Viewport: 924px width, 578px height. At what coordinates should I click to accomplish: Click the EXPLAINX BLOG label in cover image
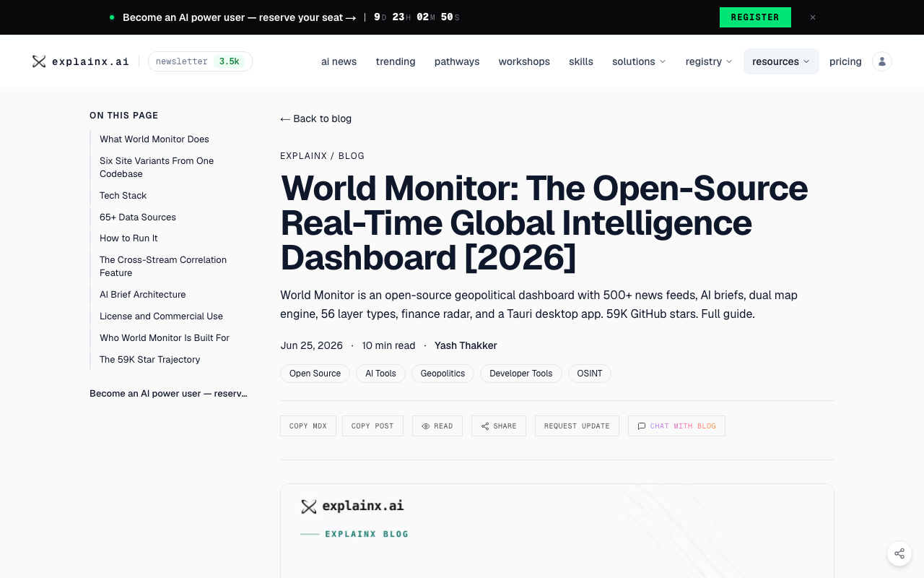coord(366,534)
